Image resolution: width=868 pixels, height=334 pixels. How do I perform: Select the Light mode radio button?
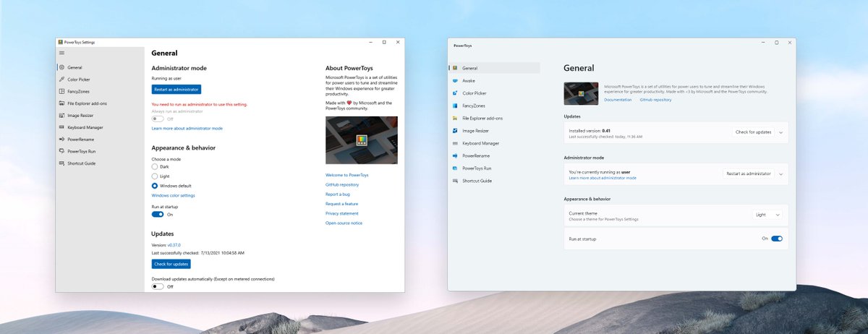tap(155, 176)
